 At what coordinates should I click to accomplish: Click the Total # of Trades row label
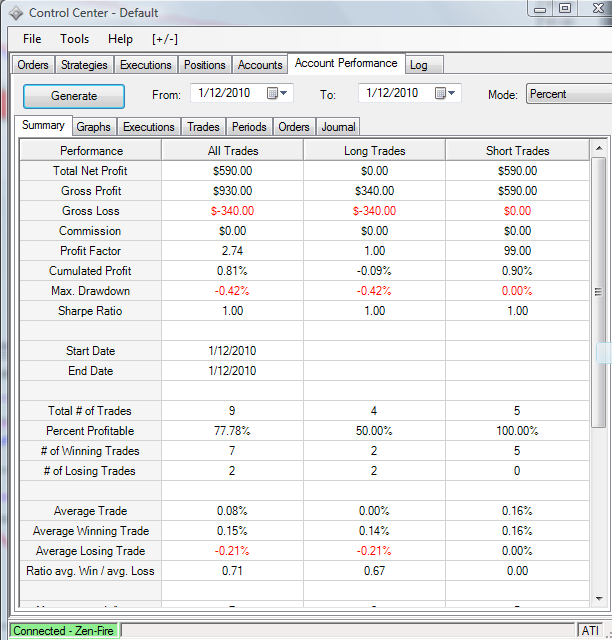click(x=90, y=411)
